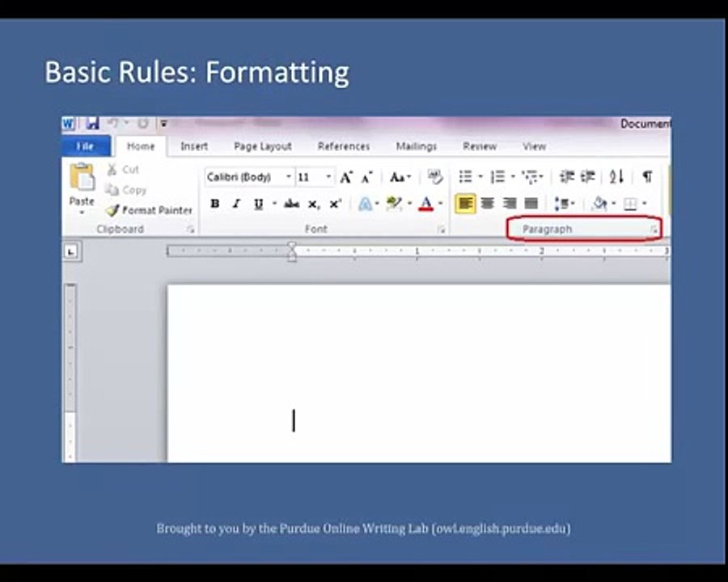Switch to the Home tab

tap(141, 146)
